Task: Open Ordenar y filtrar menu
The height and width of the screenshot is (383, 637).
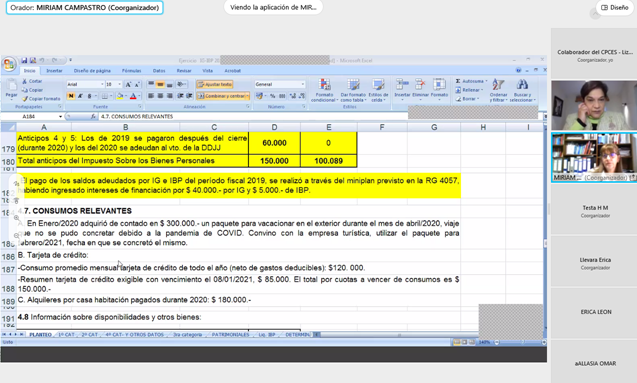Action: point(498,90)
